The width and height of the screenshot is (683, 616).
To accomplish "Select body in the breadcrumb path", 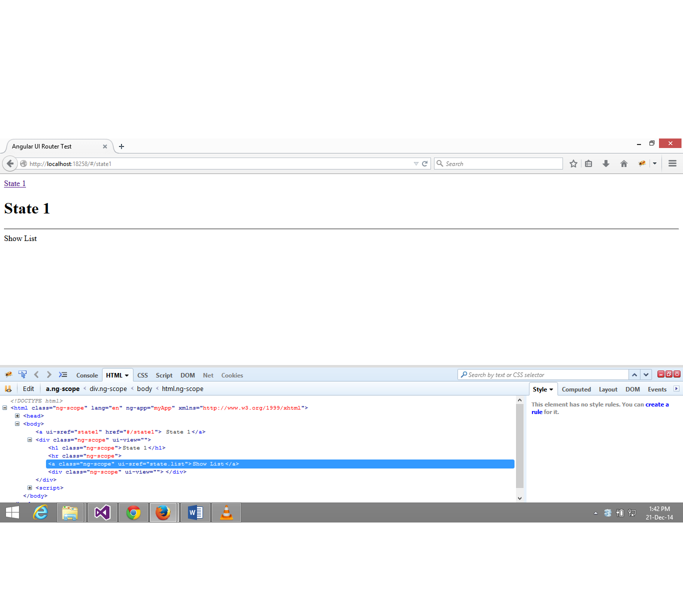I will pyautogui.click(x=144, y=388).
